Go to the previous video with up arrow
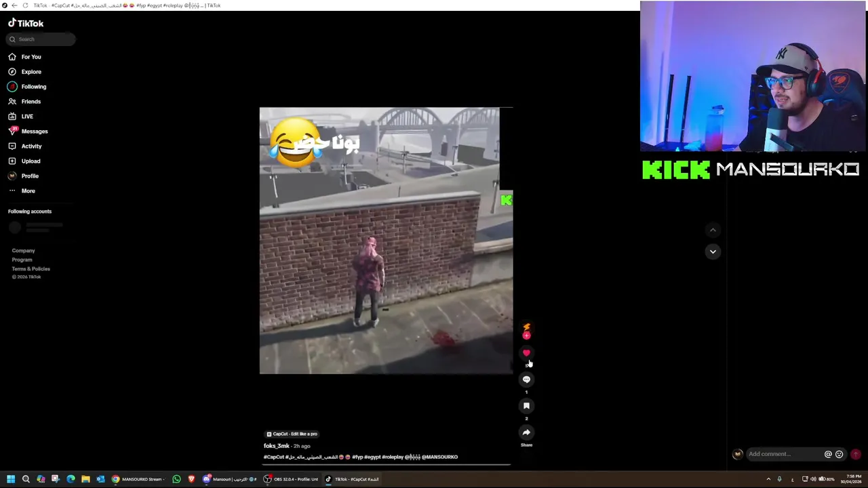 click(713, 230)
